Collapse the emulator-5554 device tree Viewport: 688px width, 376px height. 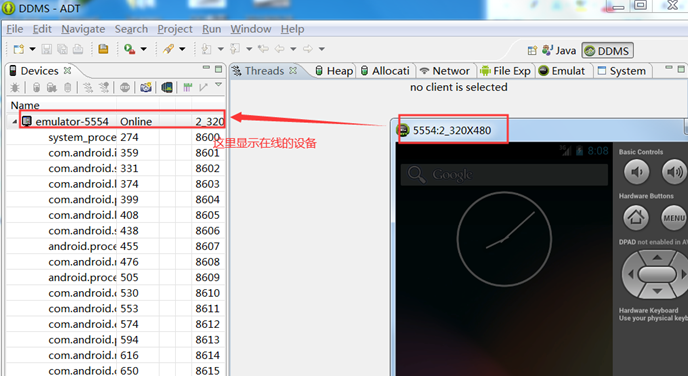[x=14, y=122]
